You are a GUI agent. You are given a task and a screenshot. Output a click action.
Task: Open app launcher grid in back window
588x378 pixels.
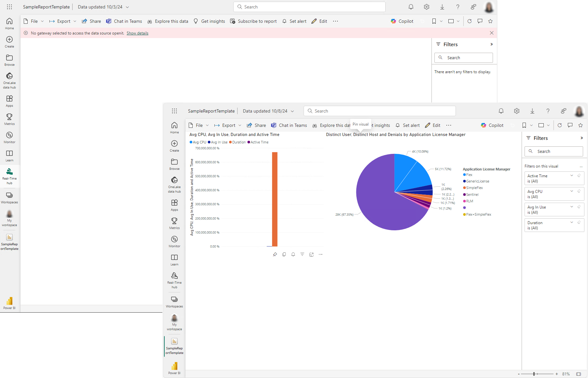click(x=9, y=7)
